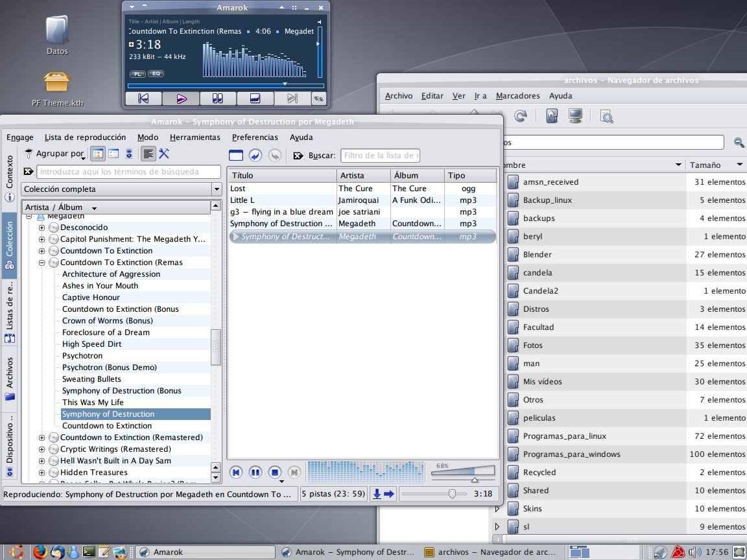
Task: Sort playlist by Artista column header
Action: pyautogui.click(x=364, y=175)
